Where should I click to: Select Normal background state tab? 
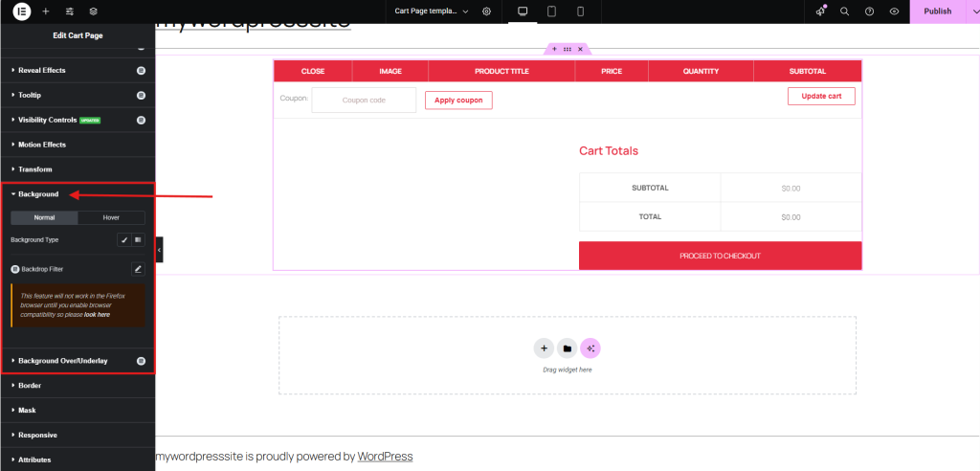pos(44,217)
